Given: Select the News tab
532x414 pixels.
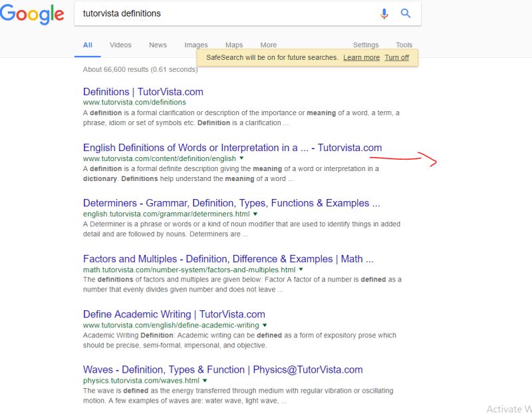Looking at the screenshot, I should tap(158, 45).
